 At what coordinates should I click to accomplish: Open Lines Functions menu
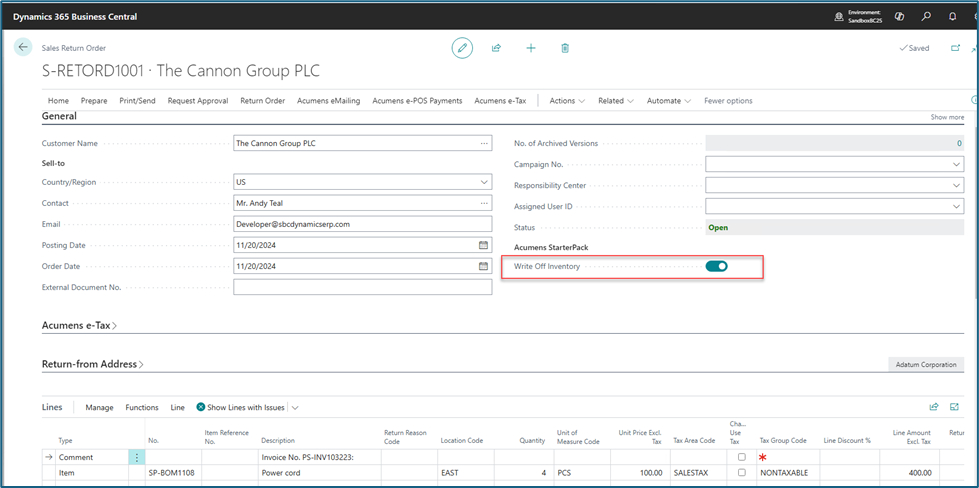tap(142, 407)
